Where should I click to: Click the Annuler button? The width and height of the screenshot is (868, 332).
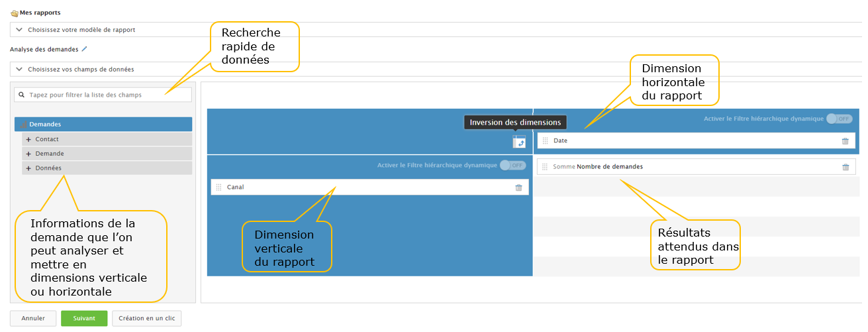[x=33, y=318]
